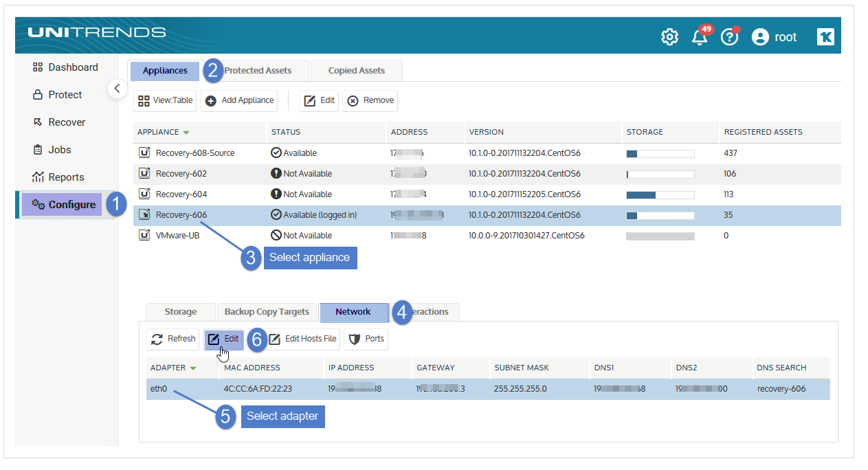This screenshot has width=868, height=470.
Task: Open the Backup Copy Targets tab
Action: [267, 312]
